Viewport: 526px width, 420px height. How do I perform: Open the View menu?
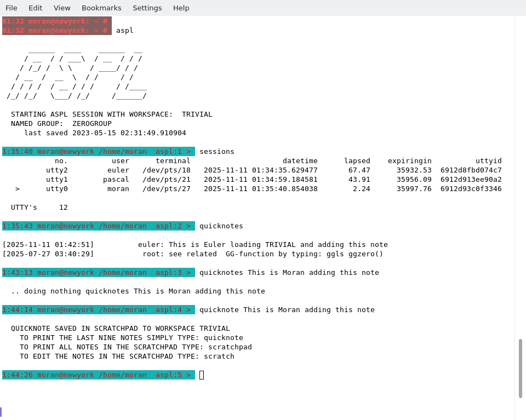click(x=62, y=8)
